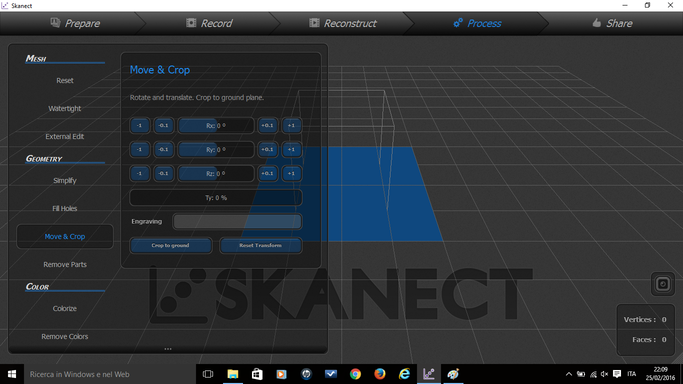Decrease Ry by 0.1
Image resolution: width=683 pixels, height=384 pixels.
163,149
